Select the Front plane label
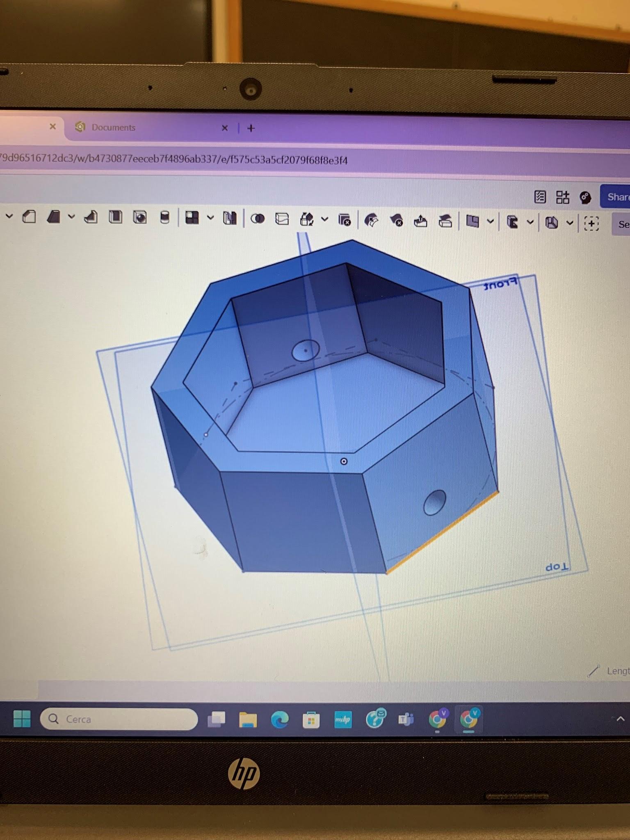Image resolution: width=630 pixels, height=840 pixels. (500, 284)
